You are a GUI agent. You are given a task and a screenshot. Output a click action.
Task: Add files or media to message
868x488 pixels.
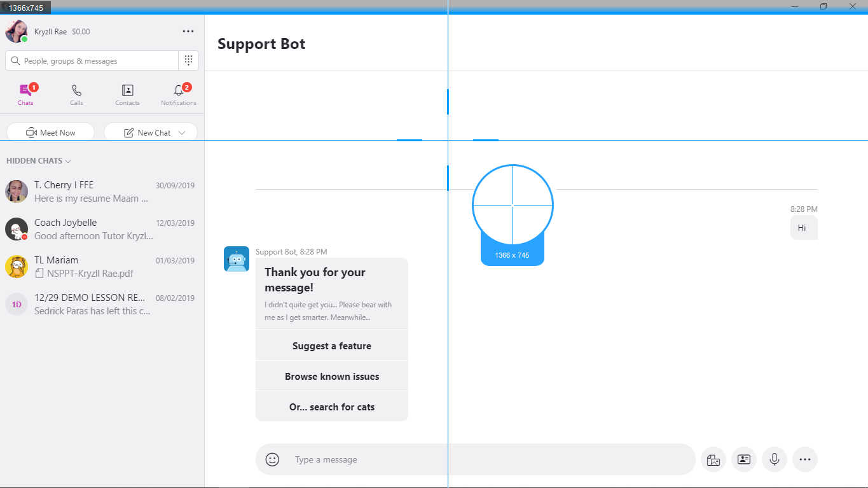[713, 459]
